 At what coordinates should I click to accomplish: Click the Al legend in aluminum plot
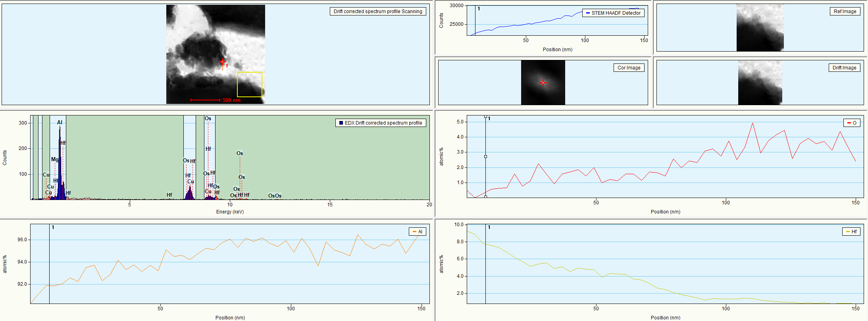pyautogui.click(x=417, y=232)
